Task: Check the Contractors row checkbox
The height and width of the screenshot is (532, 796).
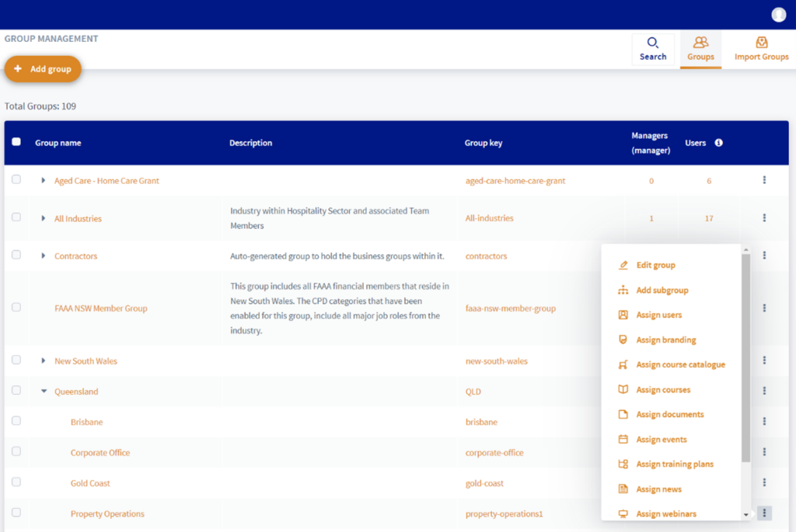Action: (16, 255)
